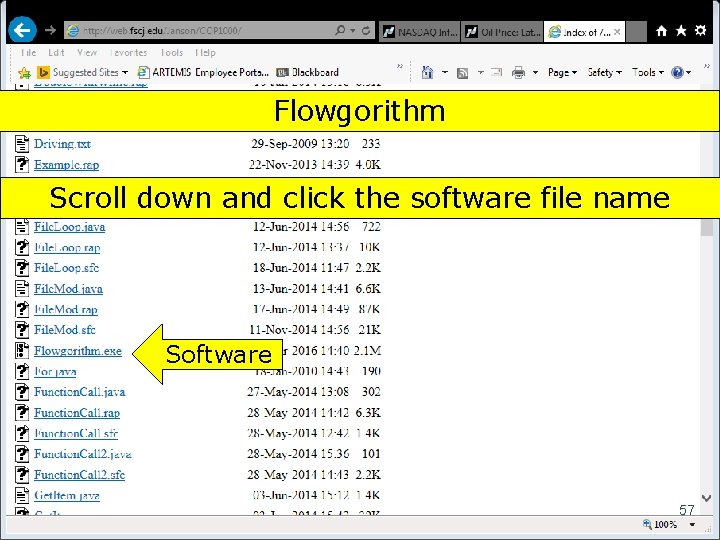Click the file icon next to Flowgorithm.exe

(x=22, y=350)
